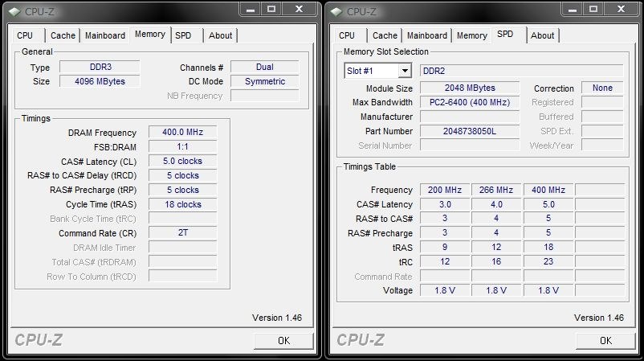This screenshot has height=361, width=644.
Task: Click the Dual channels field
Action: (x=264, y=67)
